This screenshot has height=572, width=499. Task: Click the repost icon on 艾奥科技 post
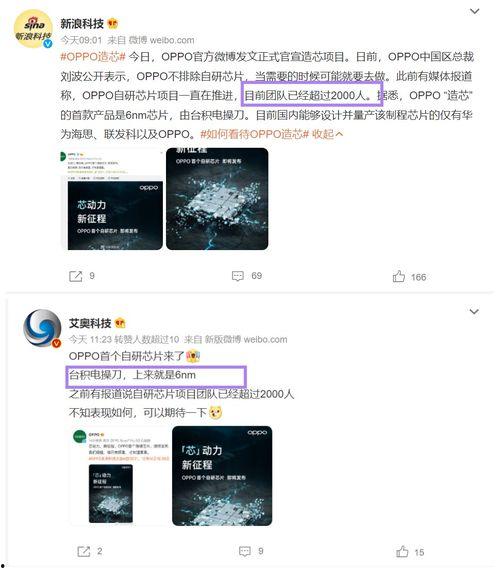tap(84, 551)
